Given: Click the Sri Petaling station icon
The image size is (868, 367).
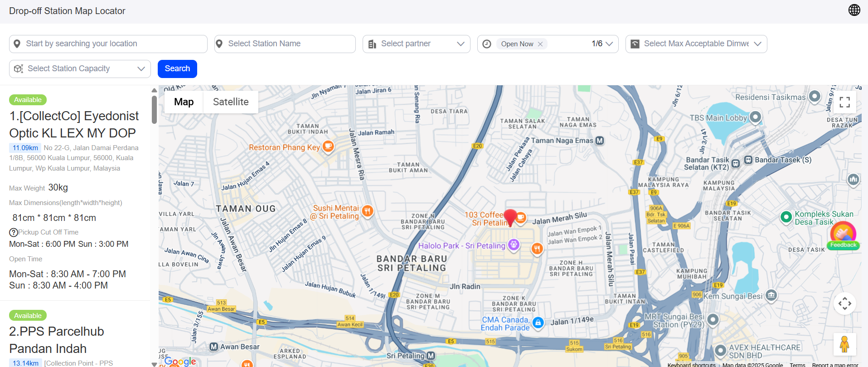Looking at the screenshot, I should tap(431, 356).
